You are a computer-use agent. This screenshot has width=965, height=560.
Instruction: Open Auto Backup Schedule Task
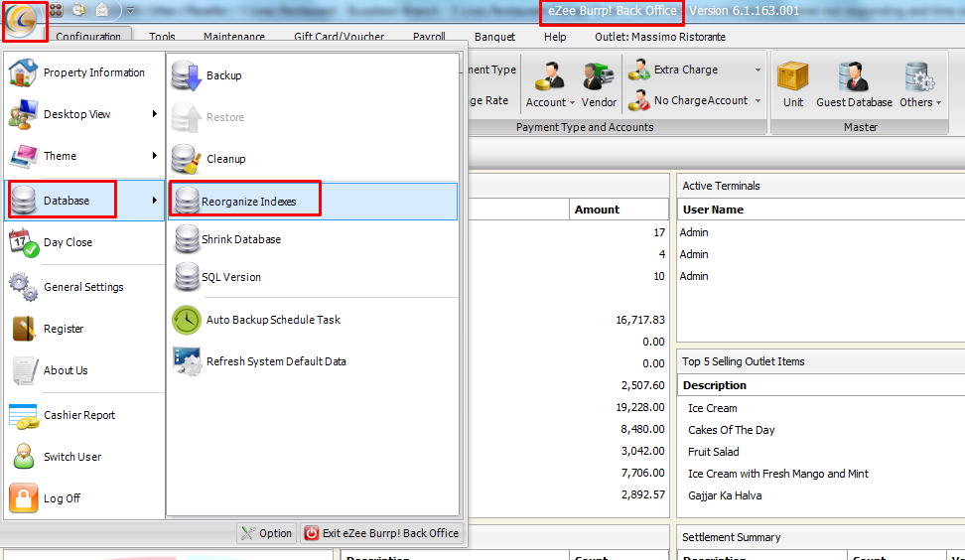tap(313, 320)
